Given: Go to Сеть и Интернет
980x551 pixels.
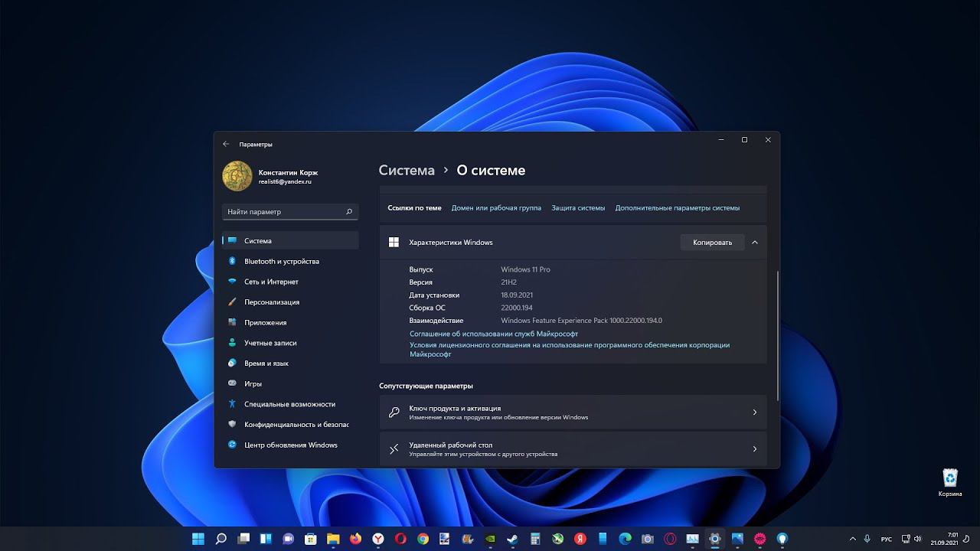Looking at the screenshot, I should (x=290, y=282).
